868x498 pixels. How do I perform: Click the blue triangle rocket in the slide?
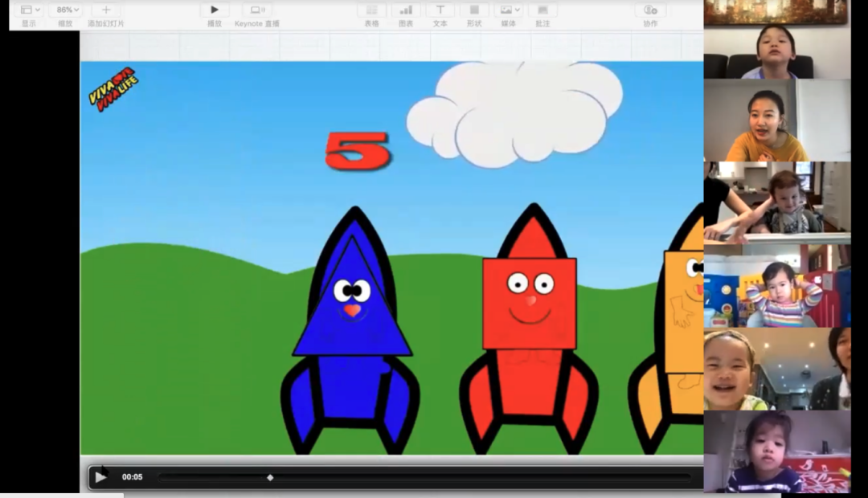click(351, 332)
